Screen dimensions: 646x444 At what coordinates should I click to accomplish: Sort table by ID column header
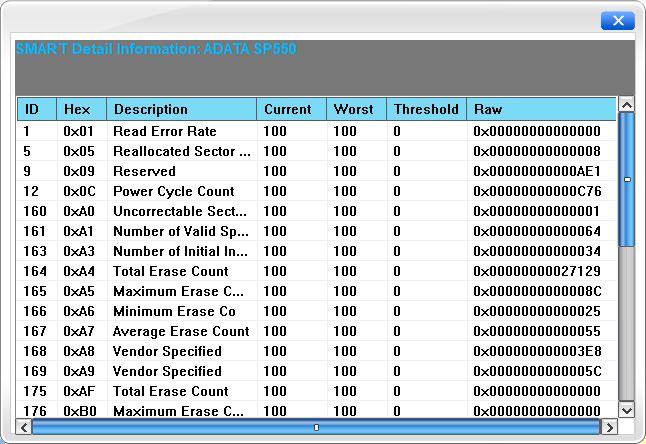coord(37,109)
